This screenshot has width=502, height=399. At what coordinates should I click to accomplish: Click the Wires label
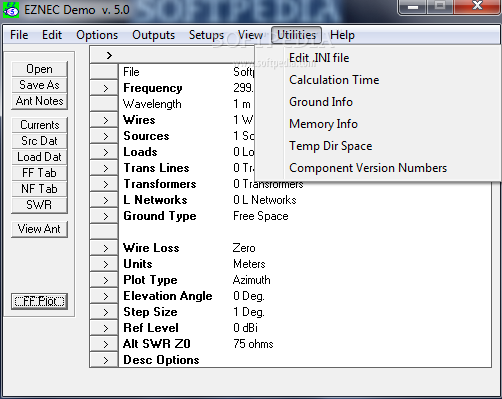coord(139,120)
